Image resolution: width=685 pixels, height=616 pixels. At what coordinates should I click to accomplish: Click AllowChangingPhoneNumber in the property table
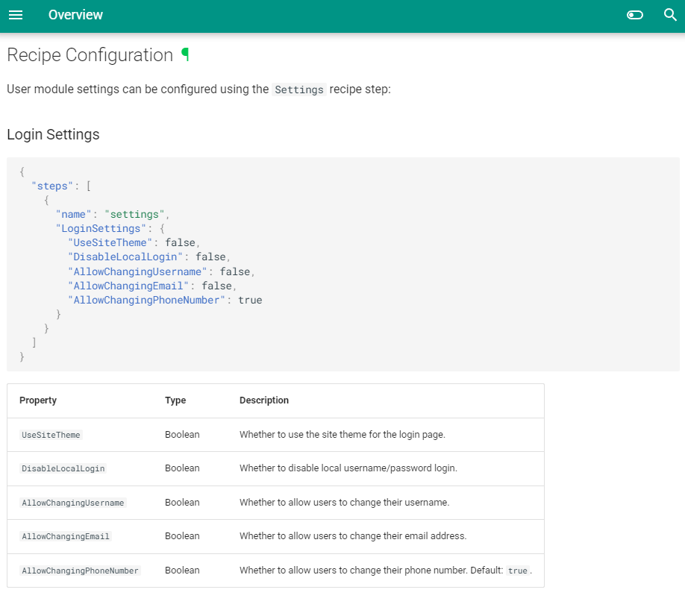[80, 571]
